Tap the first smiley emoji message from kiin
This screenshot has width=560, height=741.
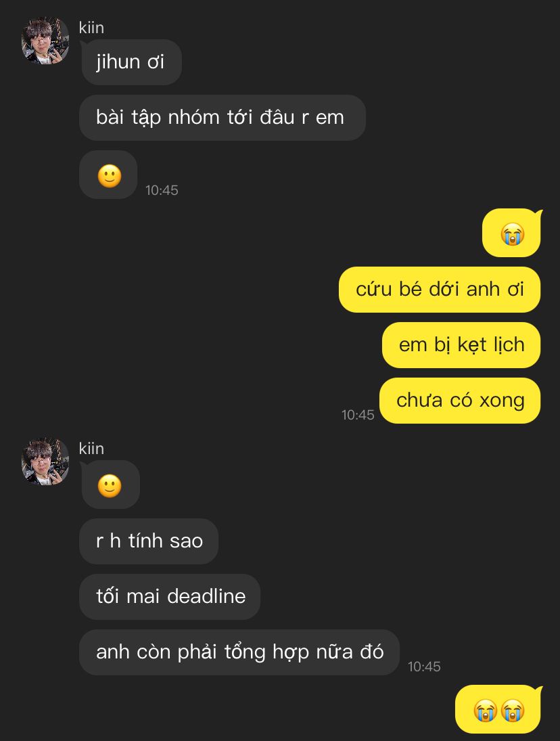click(x=109, y=175)
